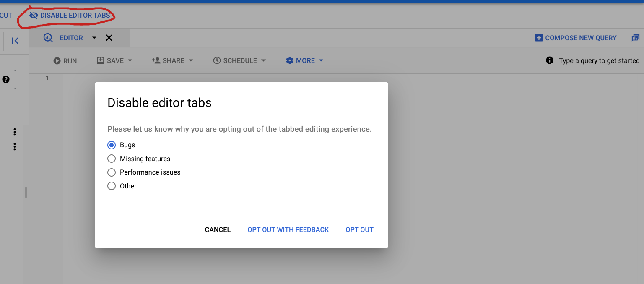Screen dimensions: 644x284
Task: Open the Editor tab dropdown arrow
Action: tap(94, 38)
